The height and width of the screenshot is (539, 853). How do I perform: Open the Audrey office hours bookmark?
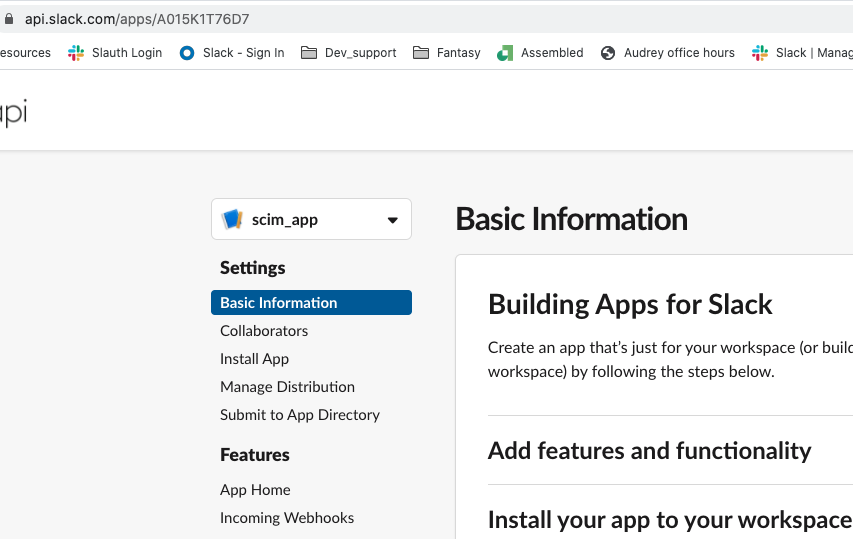(x=667, y=53)
